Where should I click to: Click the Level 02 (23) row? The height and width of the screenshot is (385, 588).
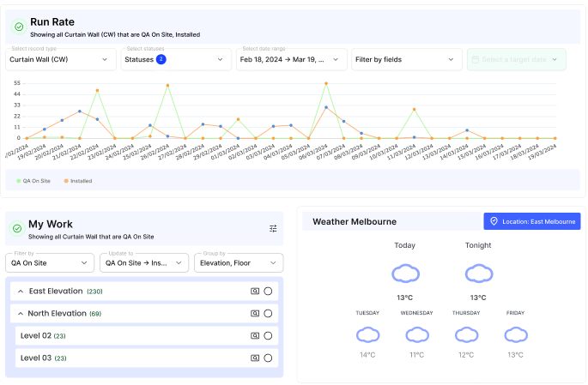pyautogui.click(x=147, y=335)
